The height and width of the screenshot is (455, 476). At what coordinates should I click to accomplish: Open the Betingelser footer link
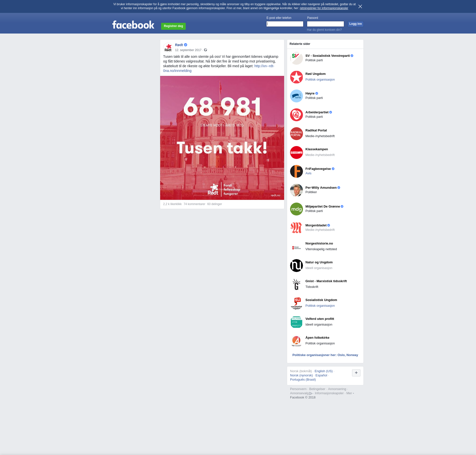tap(317, 389)
